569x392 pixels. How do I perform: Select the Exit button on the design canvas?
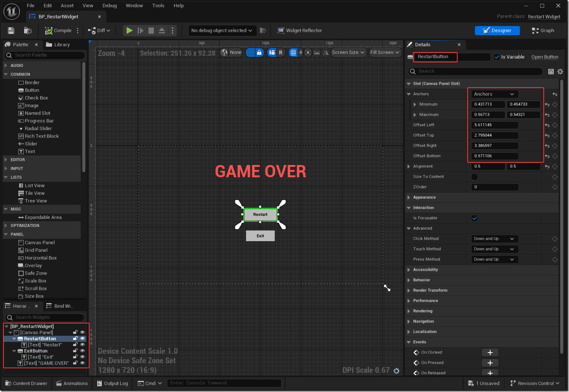260,236
